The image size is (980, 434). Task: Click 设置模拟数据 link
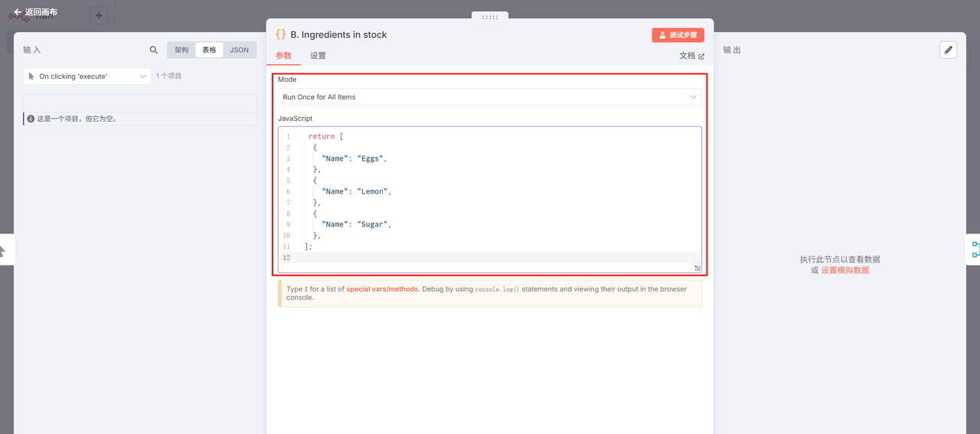pyautogui.click(x=845, y=270)
